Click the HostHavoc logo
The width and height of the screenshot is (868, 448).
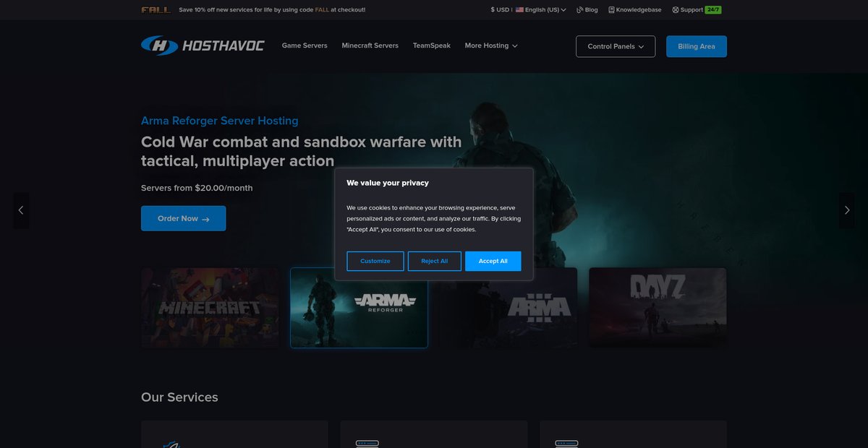[x=203, y=46]
